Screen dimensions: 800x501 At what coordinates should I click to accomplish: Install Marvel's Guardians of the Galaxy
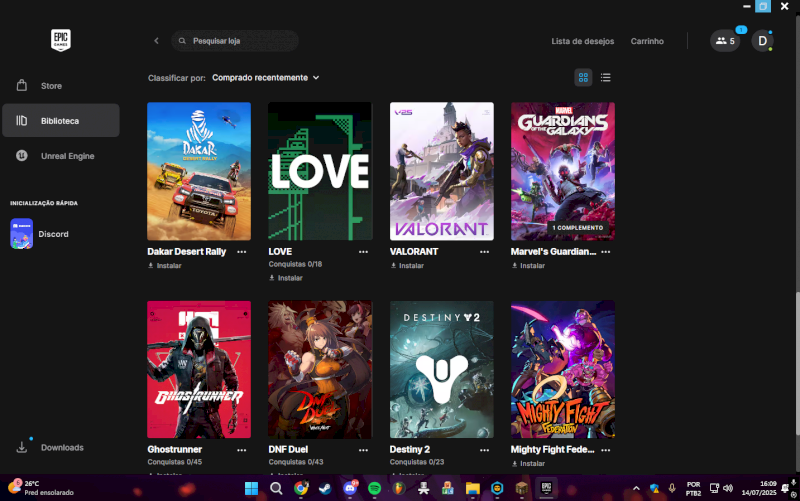coord(529,265)
